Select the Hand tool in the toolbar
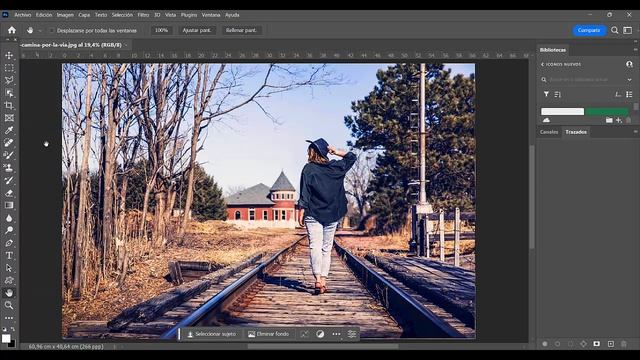Viewport: 640px width, 360px height. coord(9,293)
